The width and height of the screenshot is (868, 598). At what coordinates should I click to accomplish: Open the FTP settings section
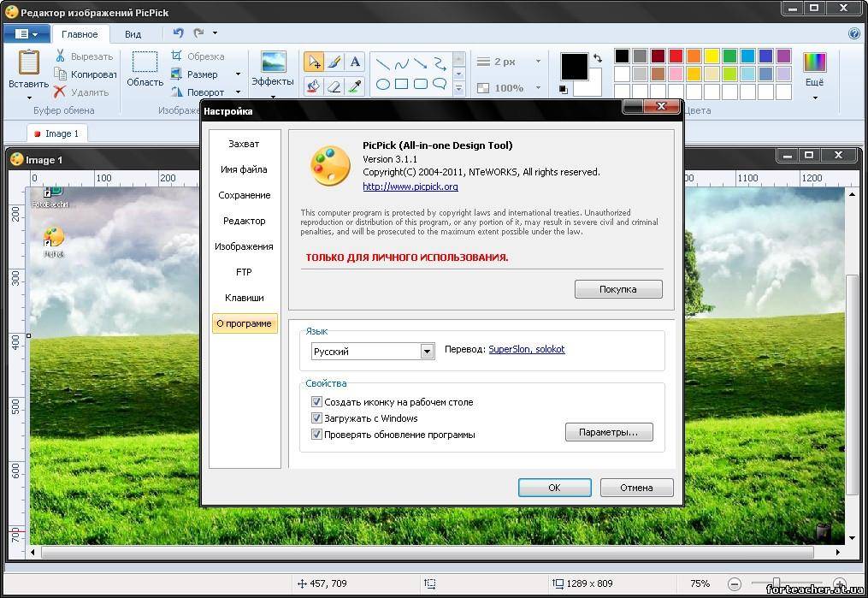244,272
